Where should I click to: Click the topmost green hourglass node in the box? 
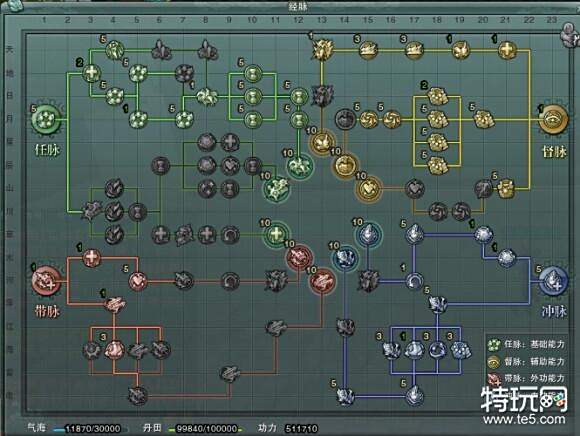click(253, 73)
